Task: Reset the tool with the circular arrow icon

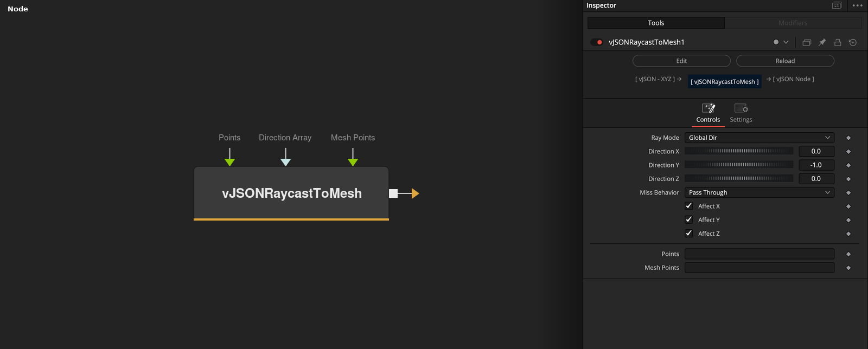Action: [x=853, y=42]
